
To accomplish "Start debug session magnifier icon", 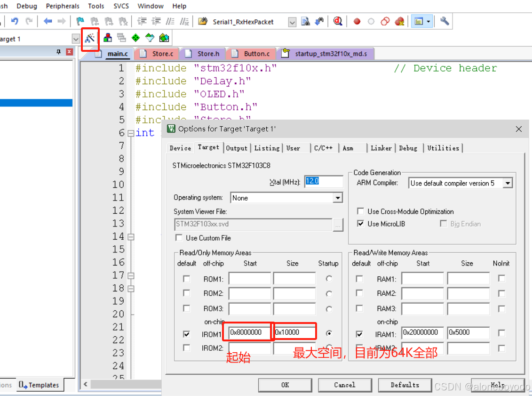I will pyautogui.click(x=338, y=21).
